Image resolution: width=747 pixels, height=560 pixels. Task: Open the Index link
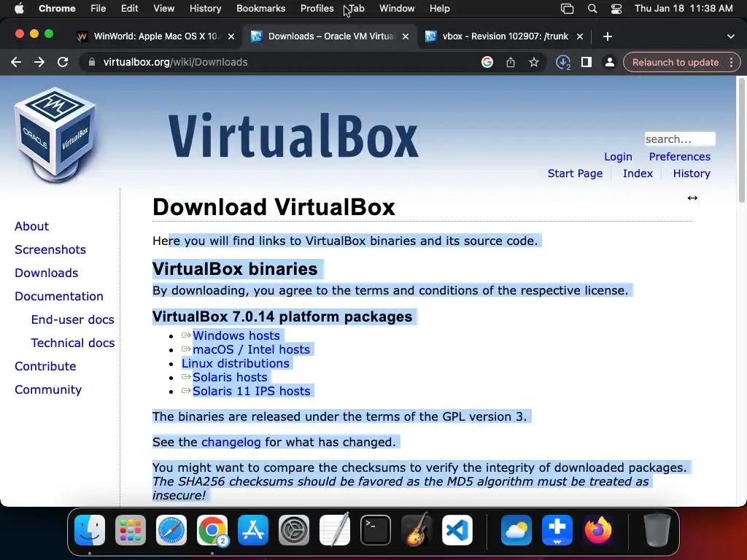pos(638,174)
